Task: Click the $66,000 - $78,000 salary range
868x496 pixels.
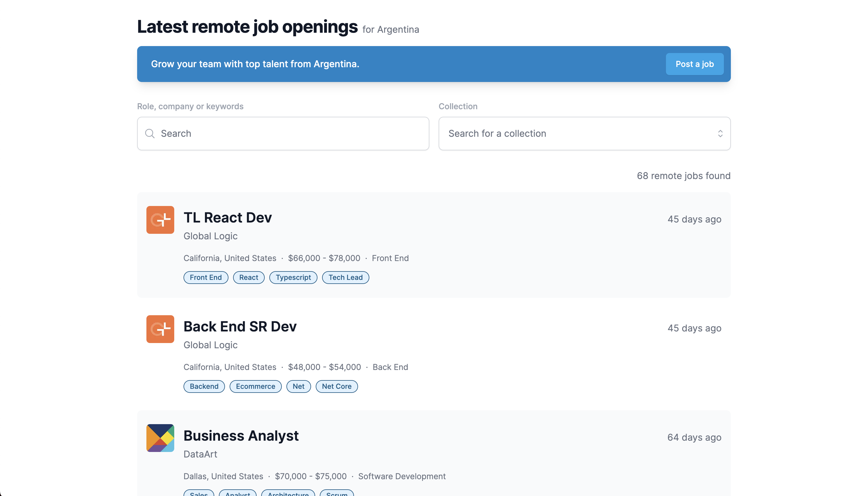Action: [x=324, y=258]
